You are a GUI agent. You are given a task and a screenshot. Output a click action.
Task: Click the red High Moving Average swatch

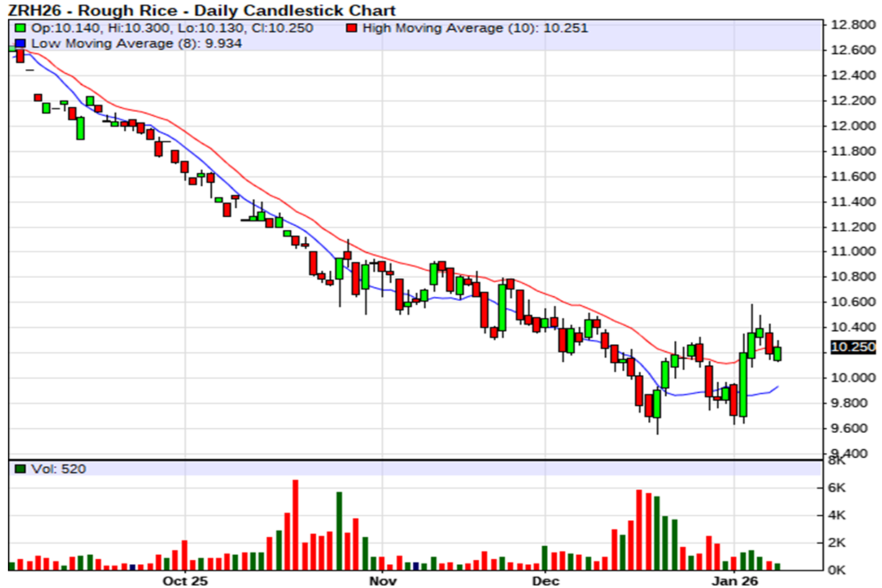click(x=352, y=29)
